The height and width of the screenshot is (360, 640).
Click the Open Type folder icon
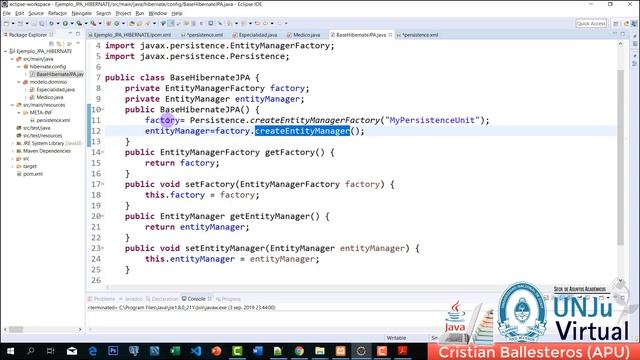click(x=132, y=23)
